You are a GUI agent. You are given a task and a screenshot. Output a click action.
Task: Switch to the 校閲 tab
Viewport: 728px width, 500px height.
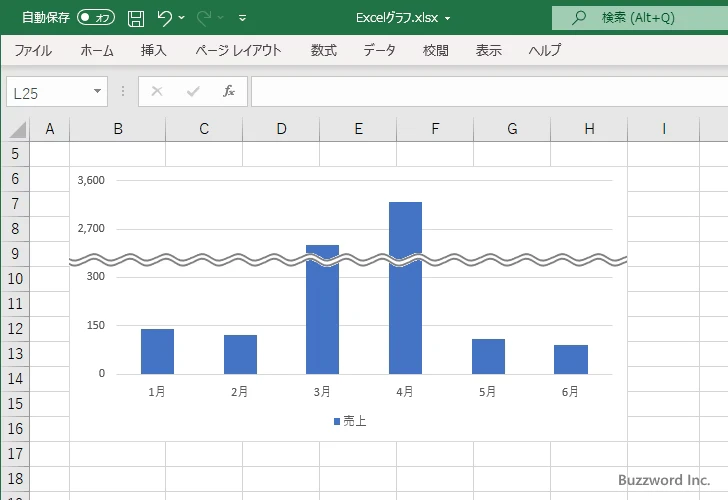coord(436,50)
